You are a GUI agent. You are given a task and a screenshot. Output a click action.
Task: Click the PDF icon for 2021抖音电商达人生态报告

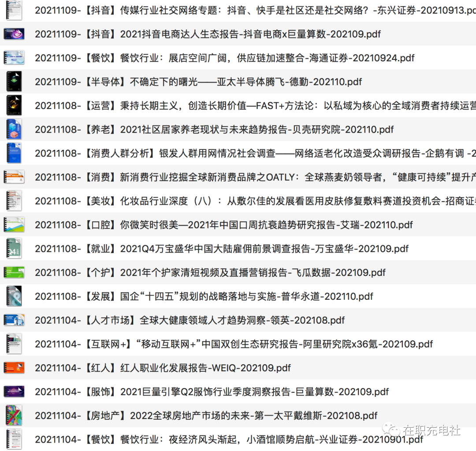point(14,34)
